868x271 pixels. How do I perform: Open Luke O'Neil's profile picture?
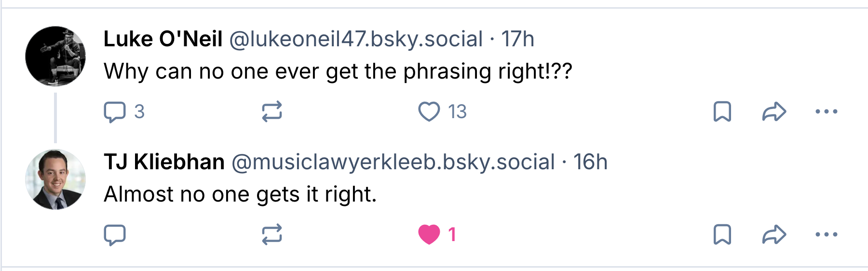pos(55,56)
